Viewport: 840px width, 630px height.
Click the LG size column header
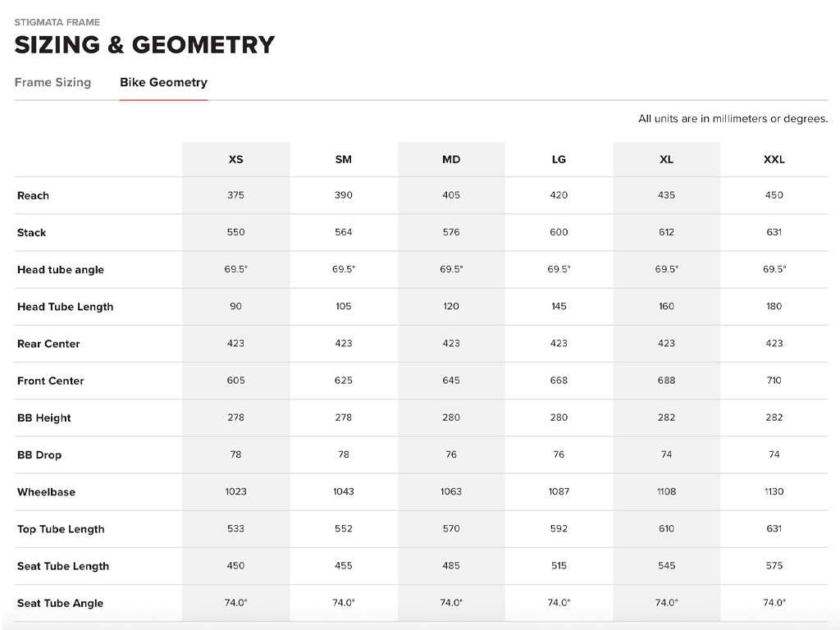point(559,159)
